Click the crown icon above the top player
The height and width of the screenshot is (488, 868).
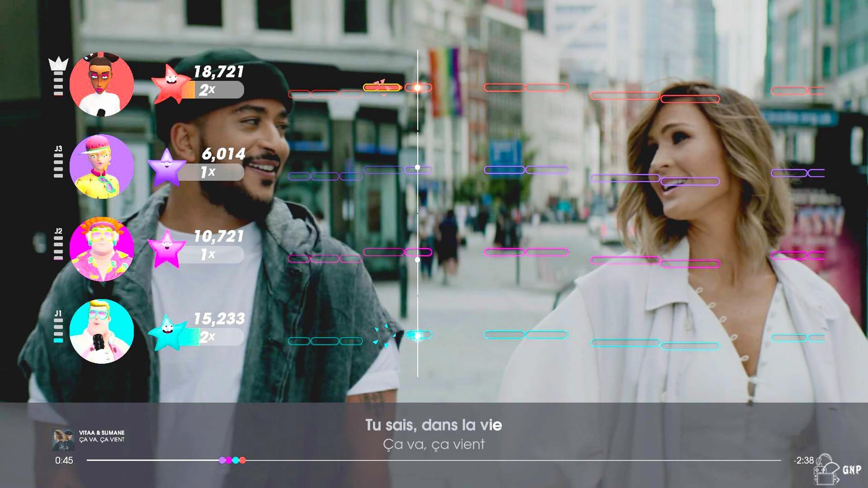[x=58, y=65]
